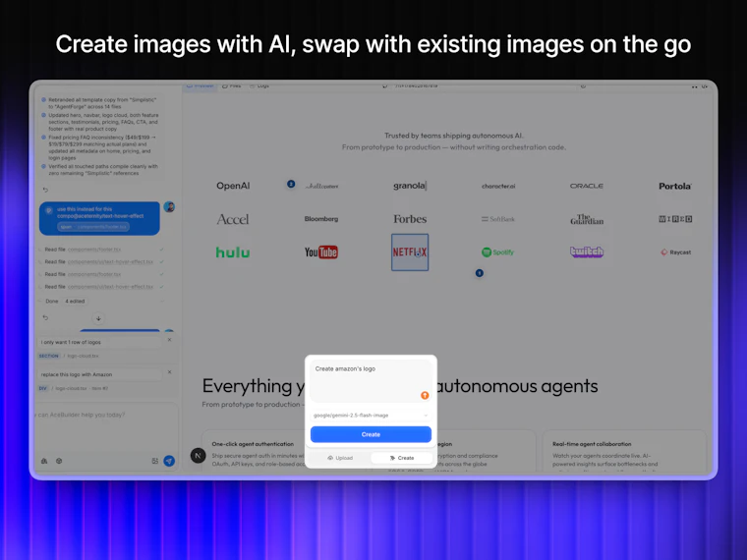Click the character.ai logo
747x560 pixels.
pyautogui.click(x=498, y=187)
